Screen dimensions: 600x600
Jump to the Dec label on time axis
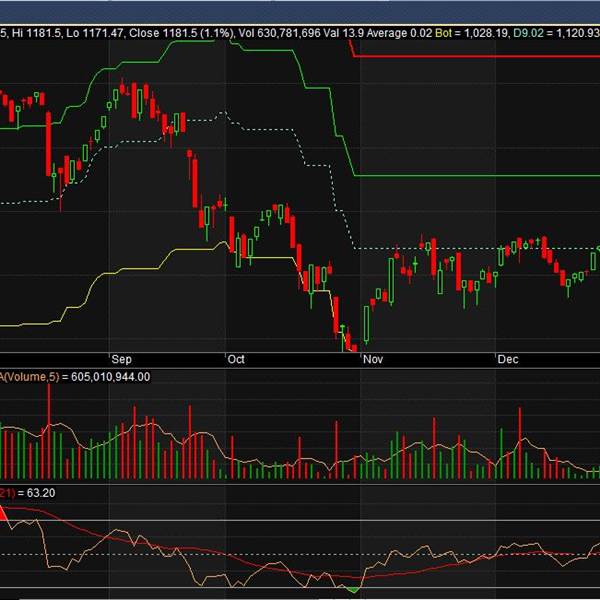(508, 359)
